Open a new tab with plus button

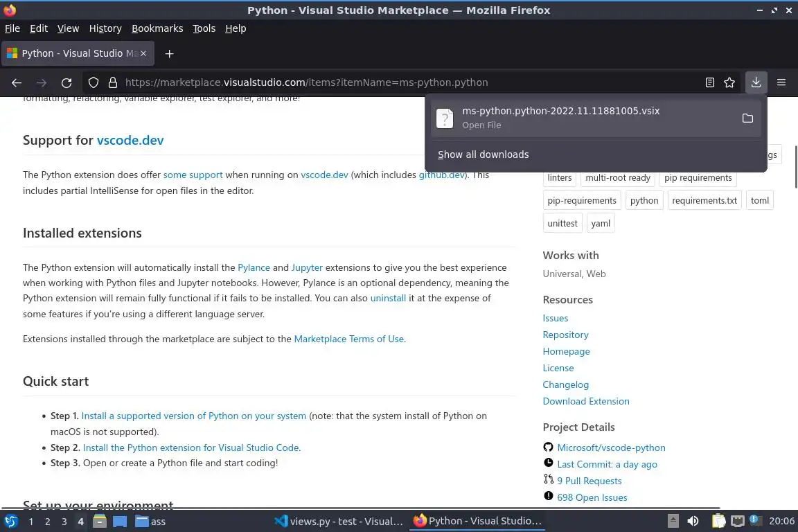170,53
